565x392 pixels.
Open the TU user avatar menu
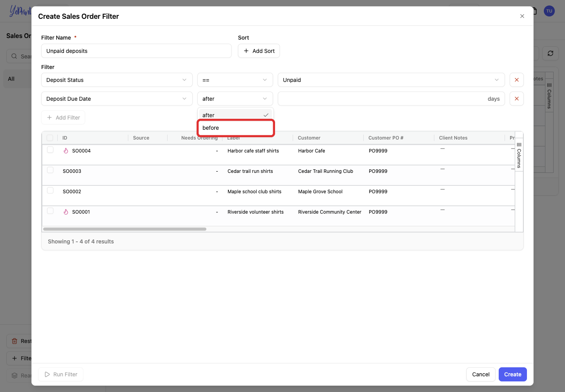(549, 11)
